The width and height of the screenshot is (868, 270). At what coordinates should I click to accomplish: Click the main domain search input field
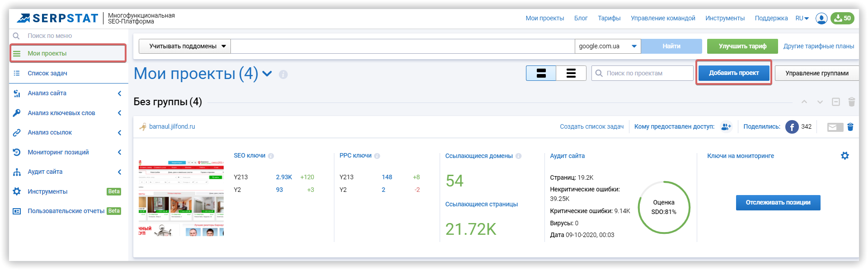(x=403, y=46)
